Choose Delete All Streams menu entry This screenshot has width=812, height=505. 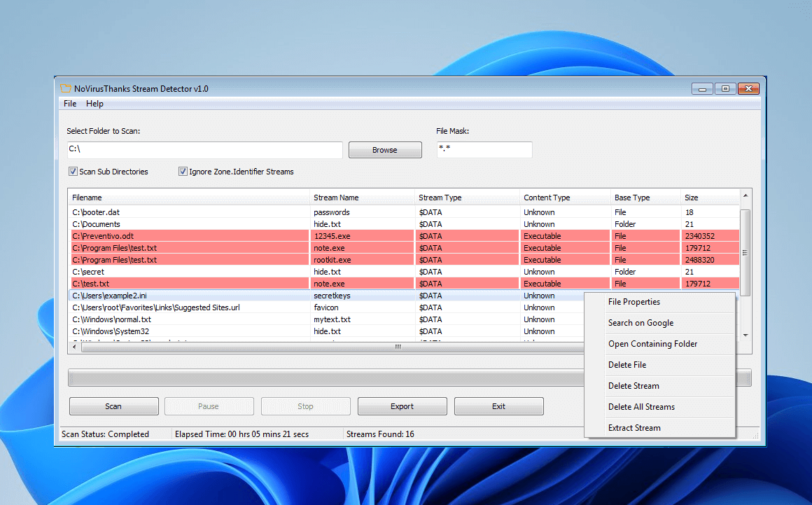click(659, 407)
